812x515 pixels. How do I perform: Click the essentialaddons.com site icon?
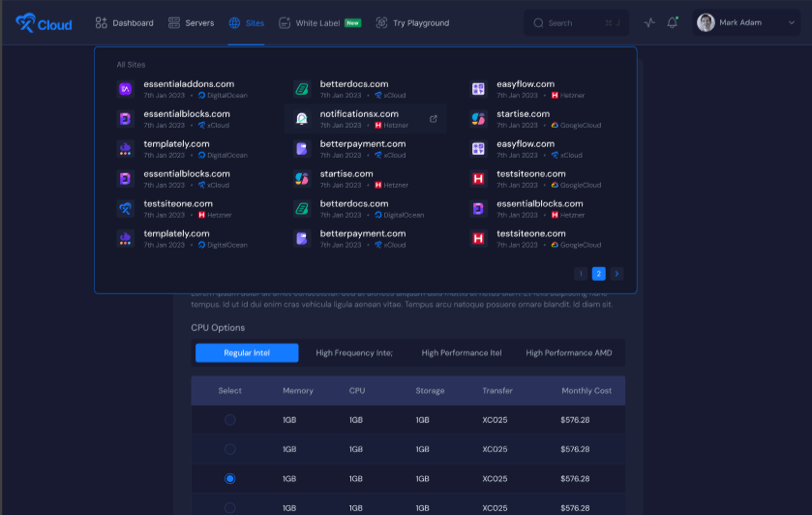pos(125,89)
